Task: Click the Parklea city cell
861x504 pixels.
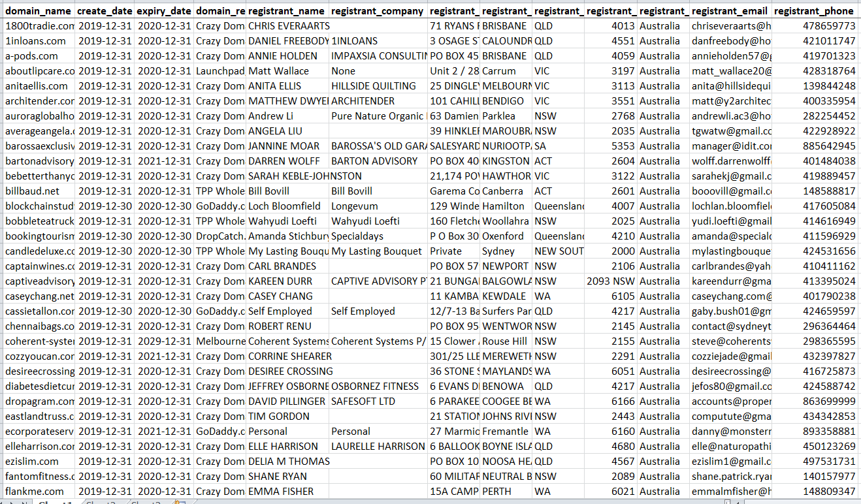Action: pyautogui.click(x=506, y=116)
